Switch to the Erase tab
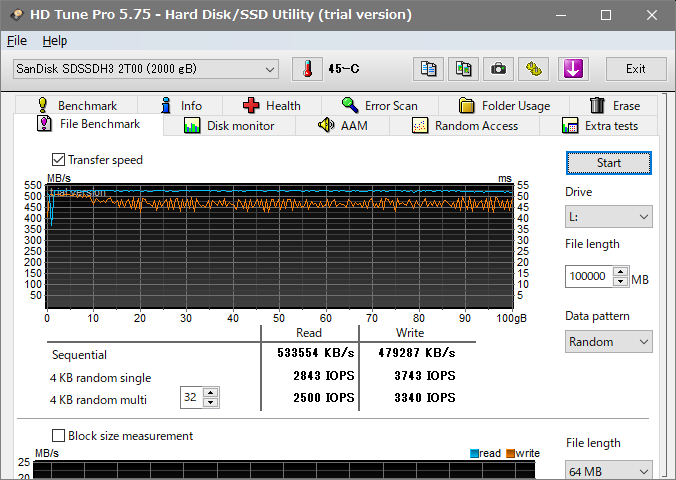This screenshot has height=480, width=676. pos(614,105)
